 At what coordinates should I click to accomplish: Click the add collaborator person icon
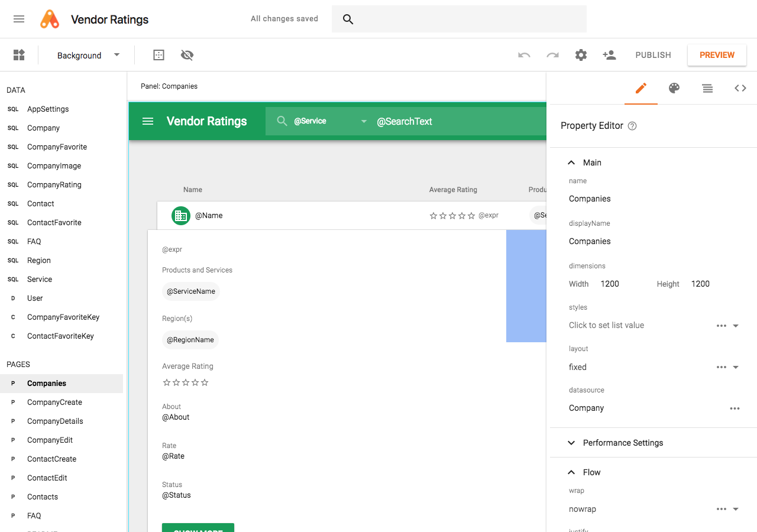point(609,55)
